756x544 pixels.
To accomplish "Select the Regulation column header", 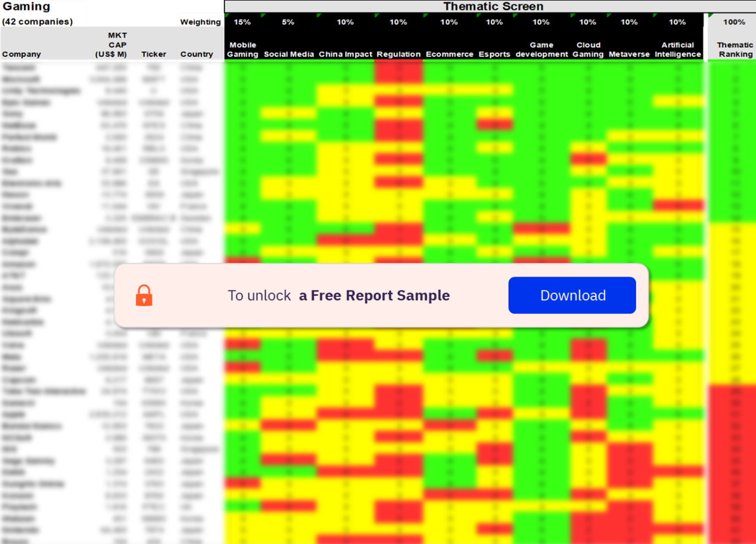I will (398, 54).
